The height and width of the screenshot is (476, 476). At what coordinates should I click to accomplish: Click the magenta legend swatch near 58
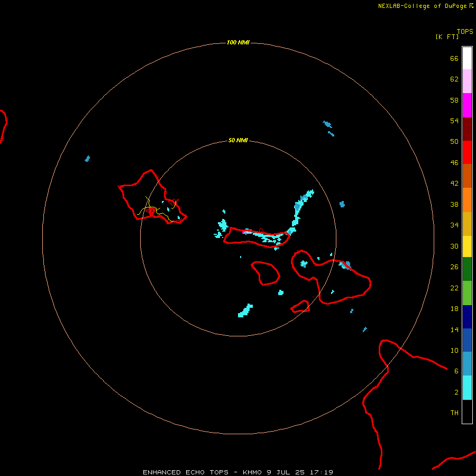tap(467, 105)
